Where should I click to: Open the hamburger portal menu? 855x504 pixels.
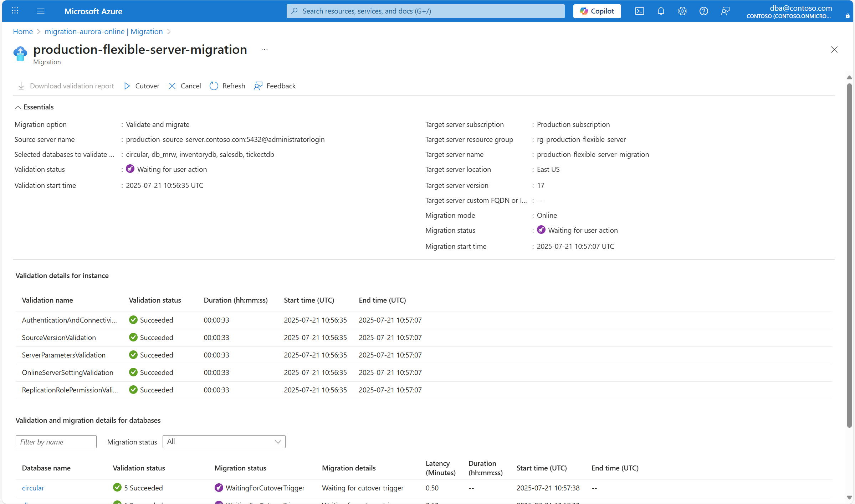[41, 11]
